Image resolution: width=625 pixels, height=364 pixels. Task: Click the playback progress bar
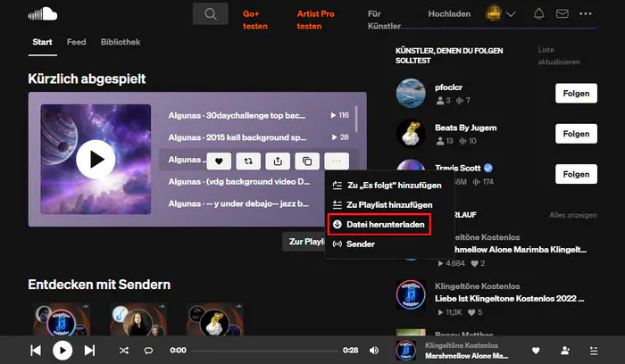pyautogui.click(x=264, y=351)
